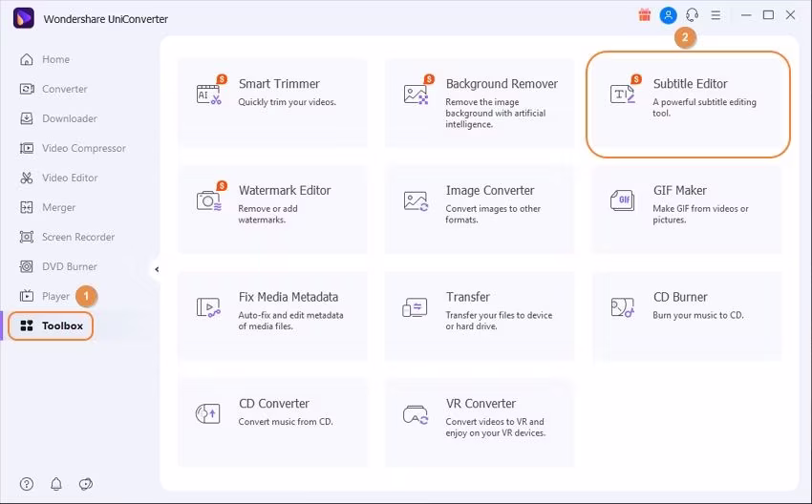Open the Watermark Editor card
Viewport: 812px width, 504px height.
272,210
